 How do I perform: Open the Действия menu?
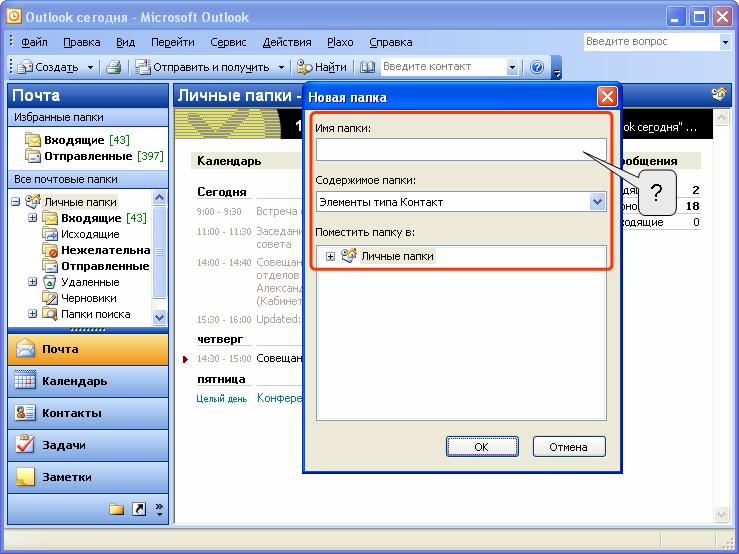pos(287,42)
